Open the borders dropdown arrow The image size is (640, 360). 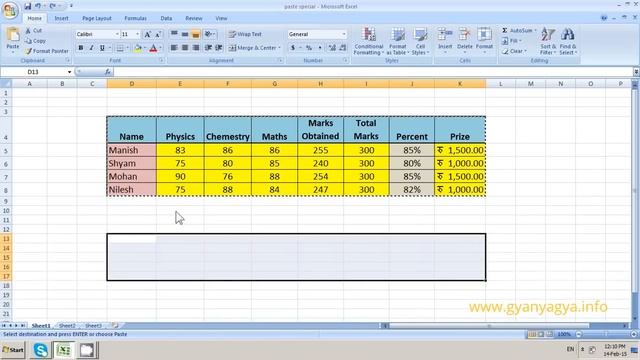(127, 48)
